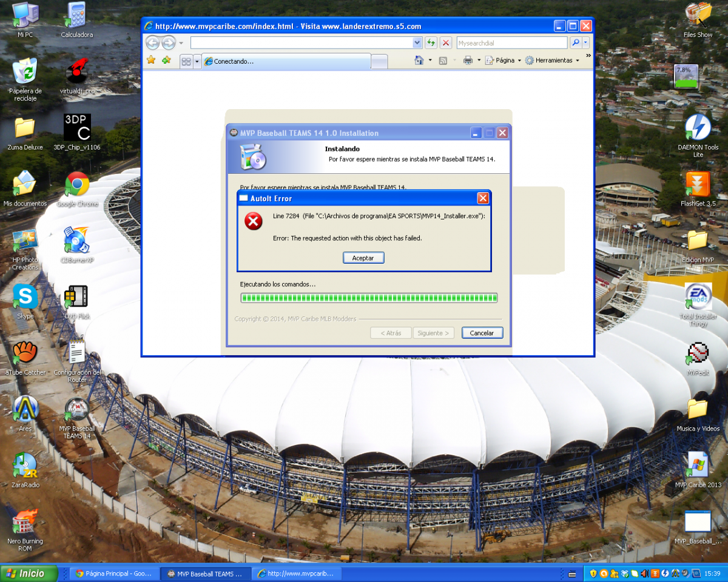Viewport: 728px width, 582px height.
Task: Expand the address bar dropdown arrow
Action: click(x=417, y=43)
